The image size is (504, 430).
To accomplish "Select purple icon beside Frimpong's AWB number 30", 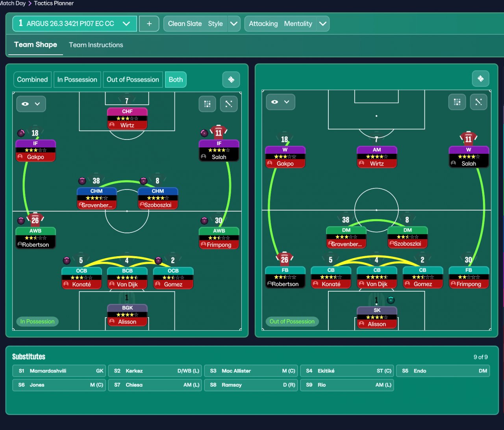I will (x=204, y=221).
